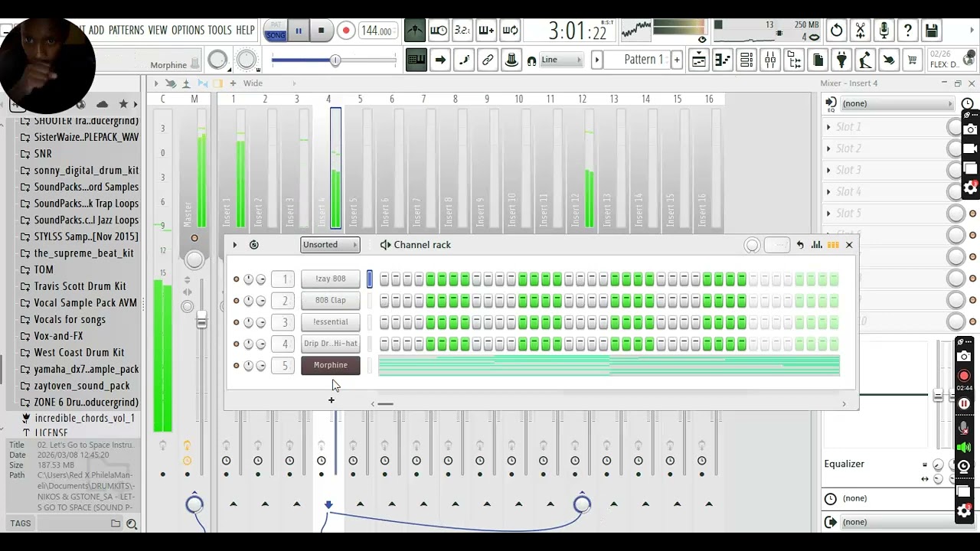Click the pause playback button
The image size is (980, 551).
tap(299, 31)
